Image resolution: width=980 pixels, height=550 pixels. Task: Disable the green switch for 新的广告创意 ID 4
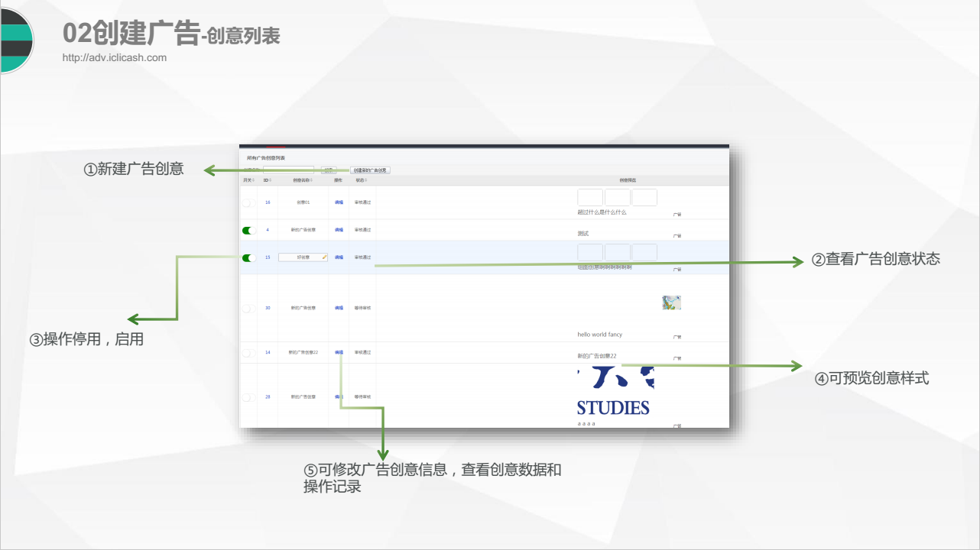[249, 230]
